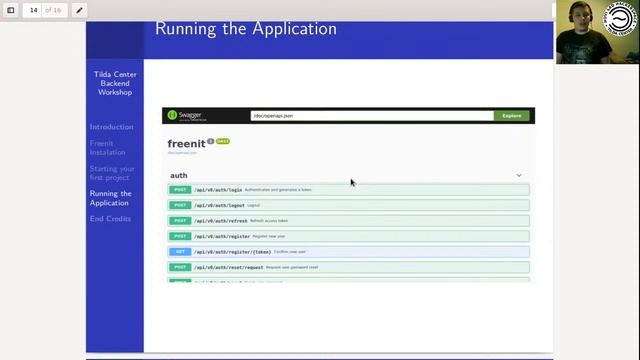The height and width of the screenshot is (360, 640).
Task: Expand POST /api/v0/auth/login endpoint
Action: coord(349,190)
